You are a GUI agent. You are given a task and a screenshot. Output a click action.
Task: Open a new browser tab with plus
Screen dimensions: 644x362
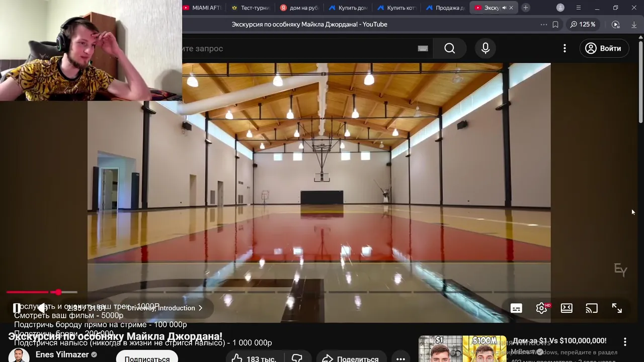tap(526, 8)
